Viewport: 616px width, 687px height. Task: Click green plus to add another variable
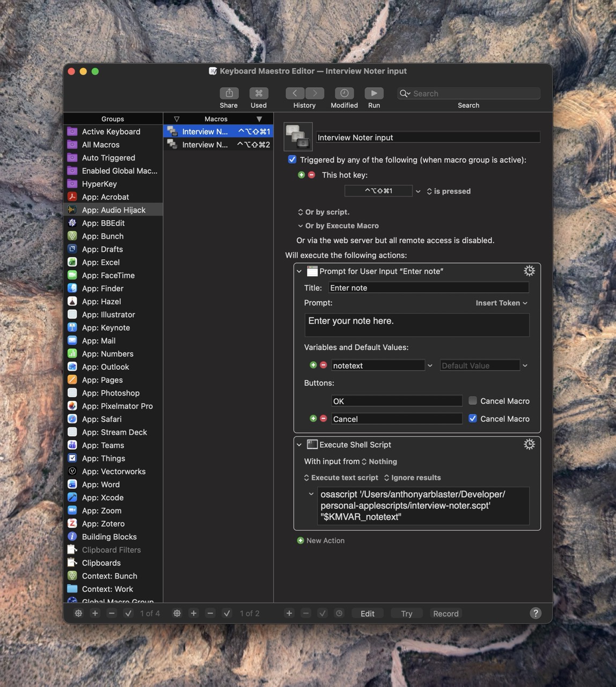[x=313, y=364]
